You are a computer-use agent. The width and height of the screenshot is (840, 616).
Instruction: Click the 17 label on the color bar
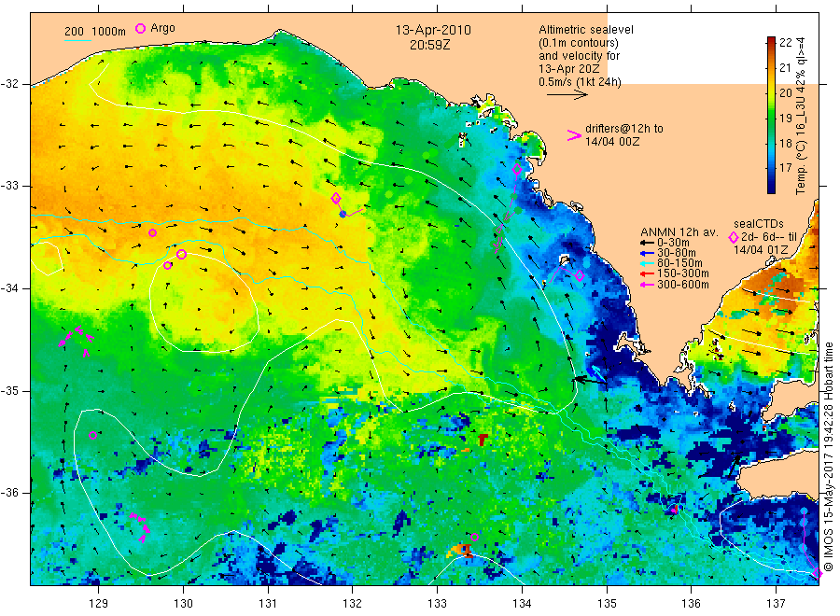(785, 168)
